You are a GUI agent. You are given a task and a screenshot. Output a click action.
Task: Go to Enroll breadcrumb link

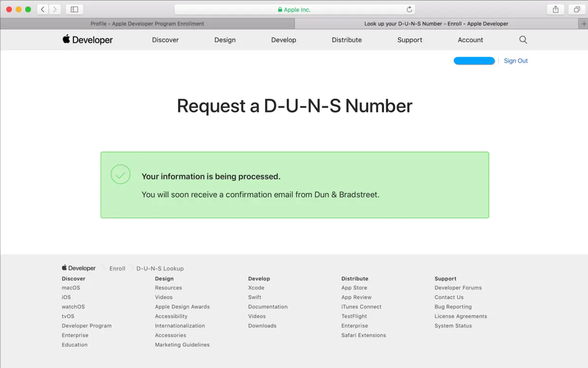click(117, 269)
